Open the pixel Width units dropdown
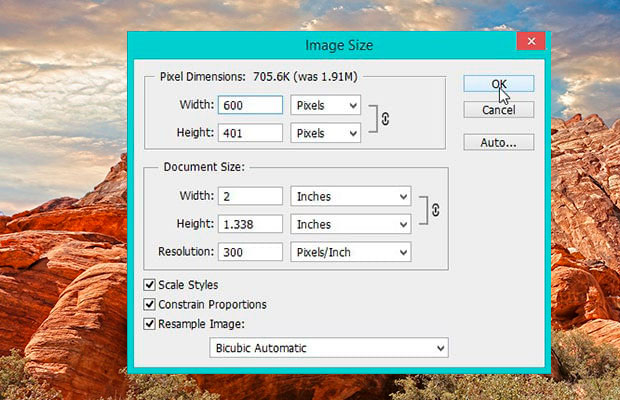Image resolution: width=620 pixels, height=400 pixels. (325, 105)
